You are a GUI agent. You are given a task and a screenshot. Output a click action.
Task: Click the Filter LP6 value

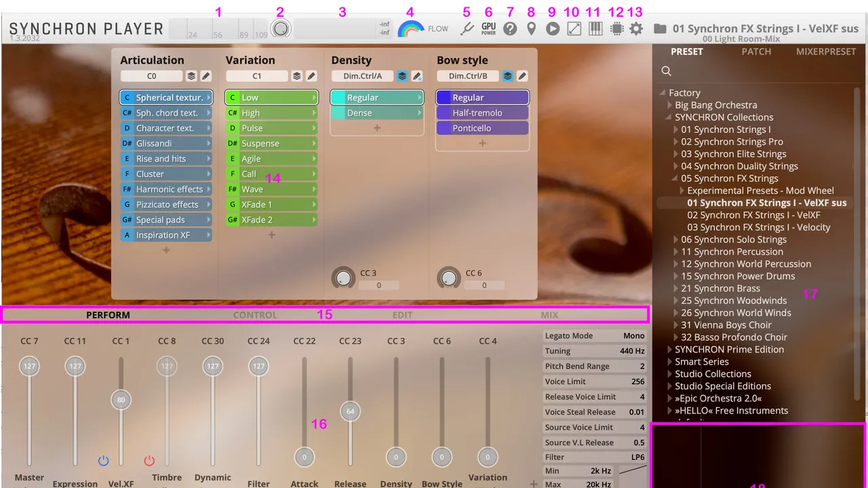click(637, 457)
